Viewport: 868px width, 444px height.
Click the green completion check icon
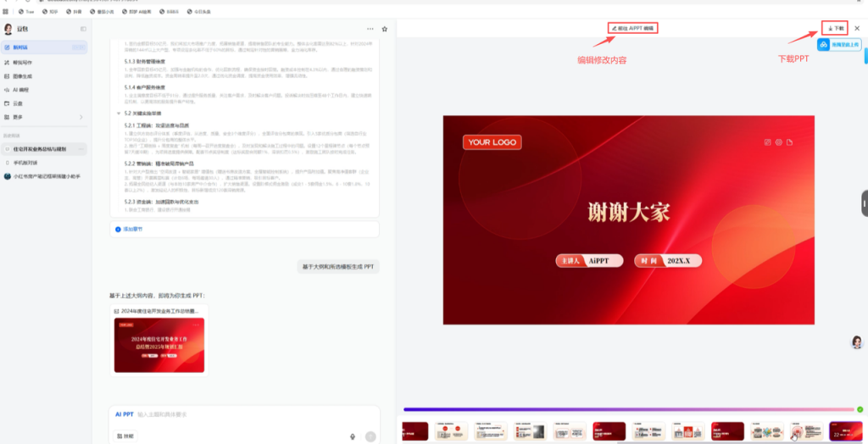coord(860,409)
